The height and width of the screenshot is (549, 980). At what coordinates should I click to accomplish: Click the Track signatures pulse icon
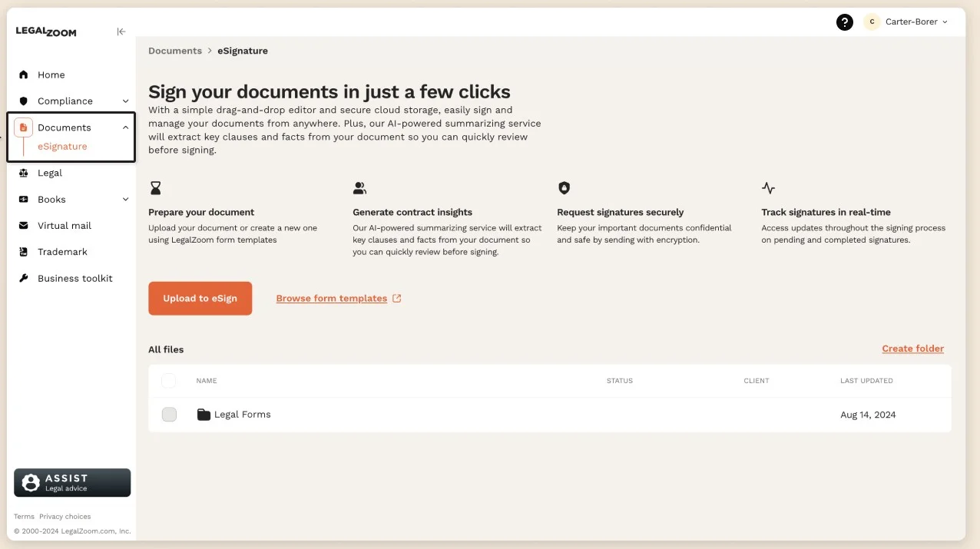pos(768,188)
